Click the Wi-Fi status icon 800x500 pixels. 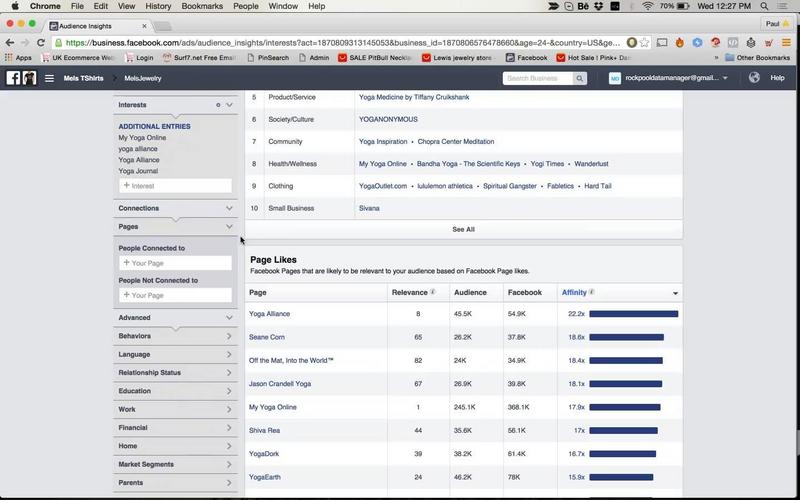point(648,6)
